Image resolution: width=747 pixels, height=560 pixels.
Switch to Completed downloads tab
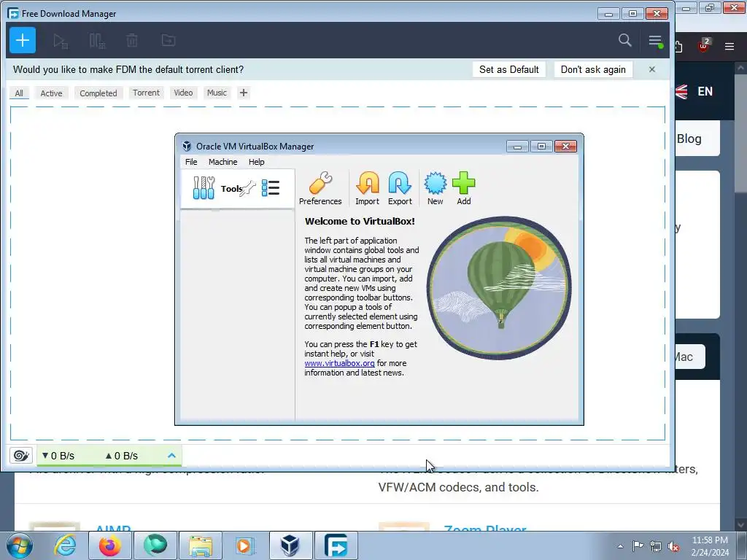98,93
